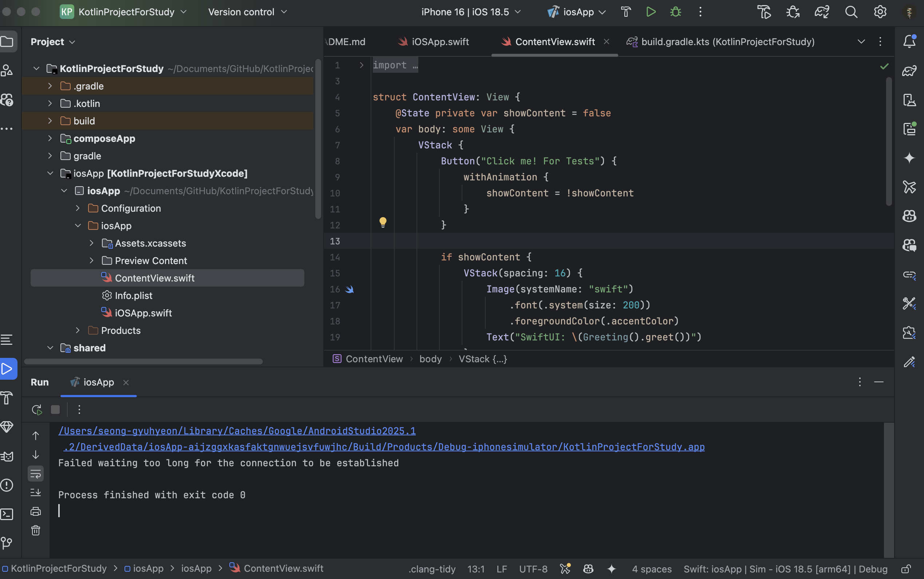Click the Rerun iosApp icon in Run panel
Image resolution: width=924 pixels, height=579 pixels.
tap(37, 410)
